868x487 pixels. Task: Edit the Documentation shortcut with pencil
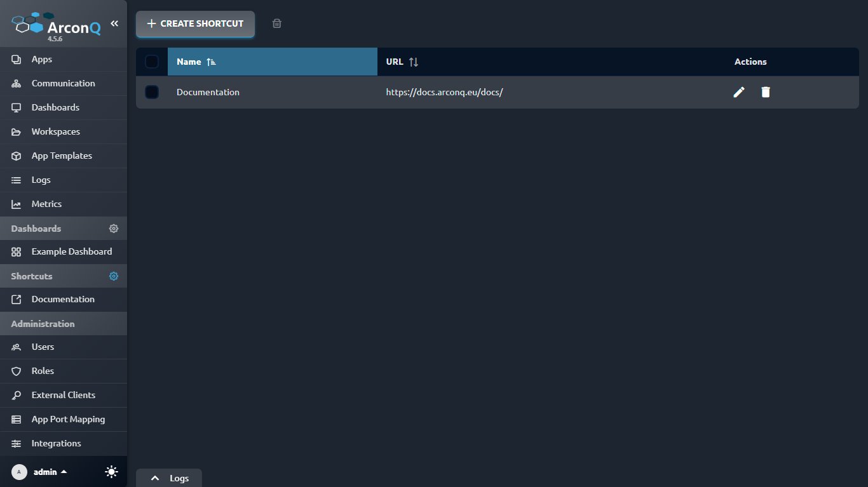click(739, 92)
